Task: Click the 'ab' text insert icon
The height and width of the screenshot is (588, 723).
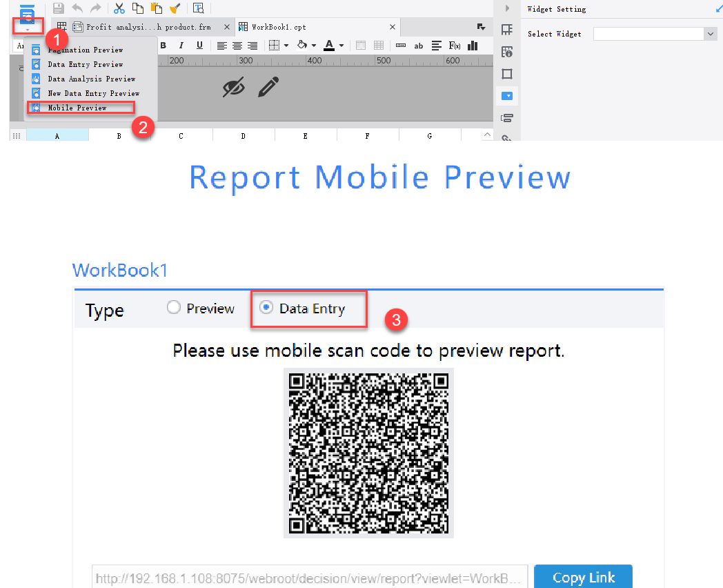Action: click(419, 46)
